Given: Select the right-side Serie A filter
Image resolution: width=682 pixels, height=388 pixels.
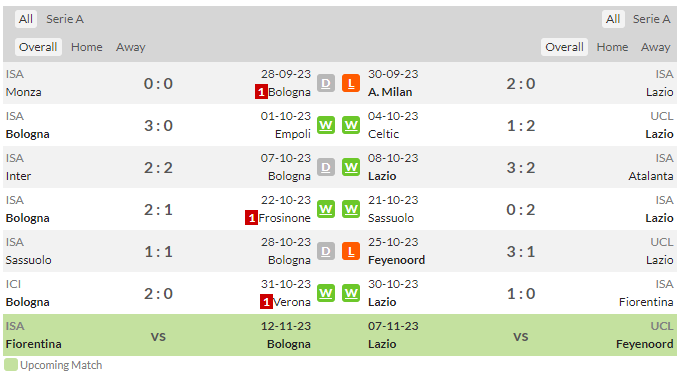Looking at the screenshot, I should [651, 19].
